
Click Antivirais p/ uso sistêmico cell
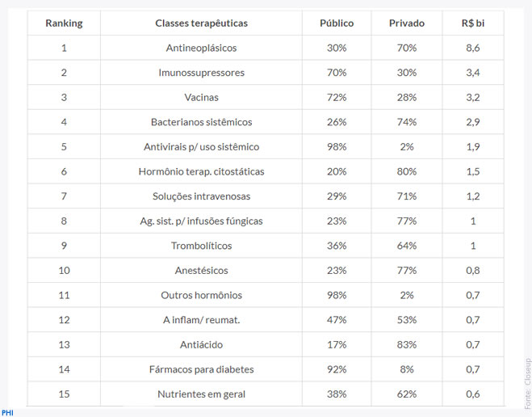(x=201, y=147)
